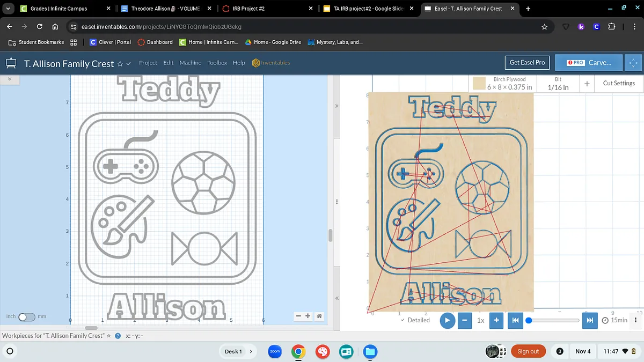Skip simulation to the end

click(589, 320)
